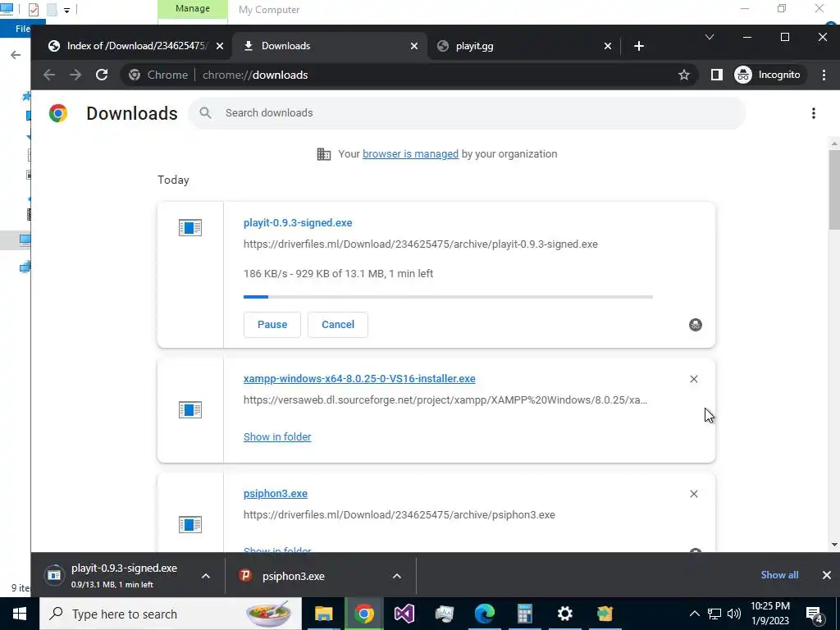Viewport: 840px width, 630px height.
Task: Expand options for psiphon3.exe in download shelf
Action: tap(397, 577)
